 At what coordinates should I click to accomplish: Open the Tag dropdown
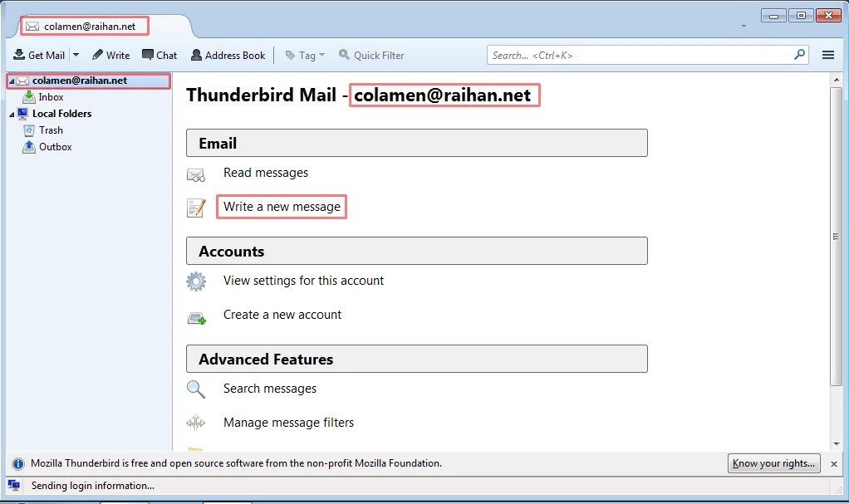pos(305,56)
